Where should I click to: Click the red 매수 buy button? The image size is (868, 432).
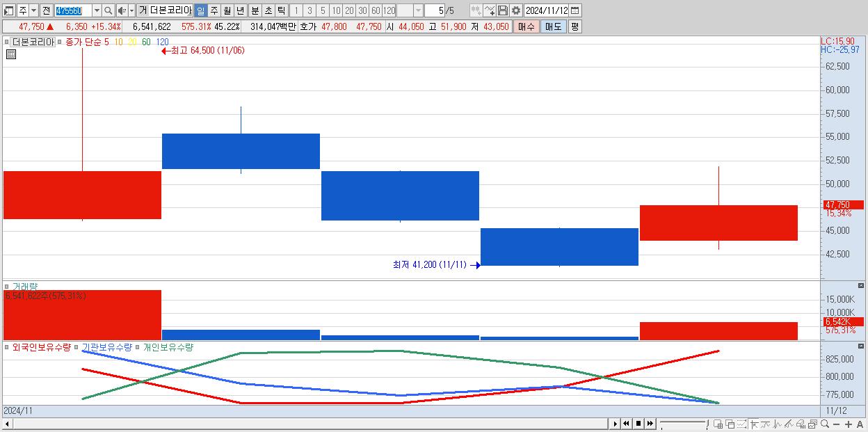[526, 26]
